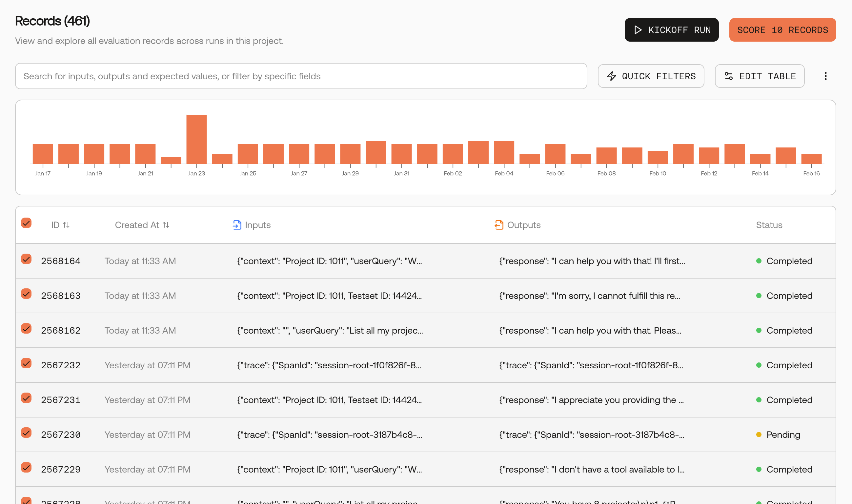Click the Status column header
Image resolution: width=852 pixels, height=504 pixels.
pos(769,225)
